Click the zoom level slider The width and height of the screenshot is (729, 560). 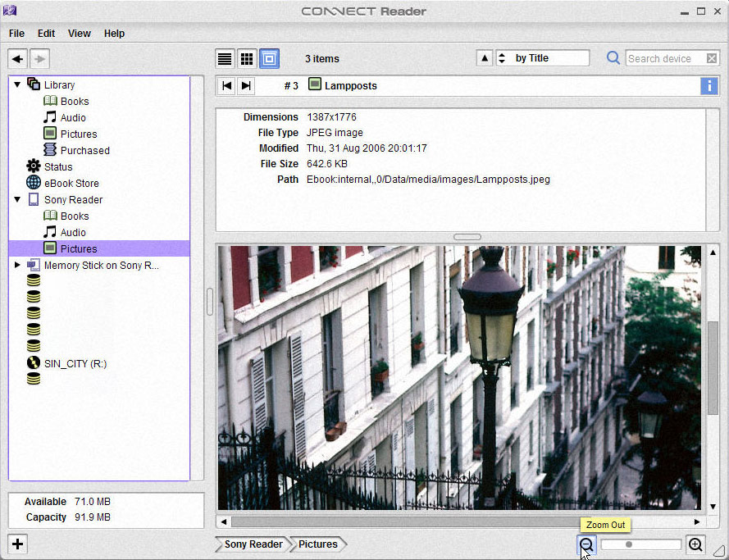click(x=641, y=544)
